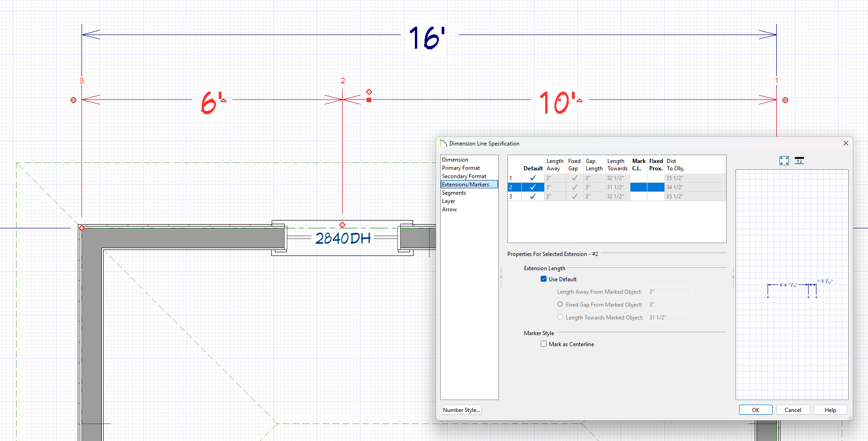The image size is (868, 441).
Task: Click the Default checkmark in row 3
Action: (x=533, y=197)
